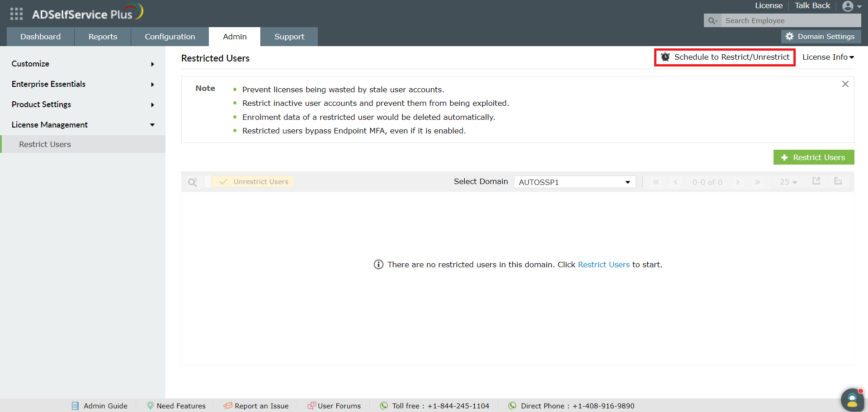Viewport: 868px width, 412px height.
Task: Open the Report an Issue link
Action: point(261,406)
